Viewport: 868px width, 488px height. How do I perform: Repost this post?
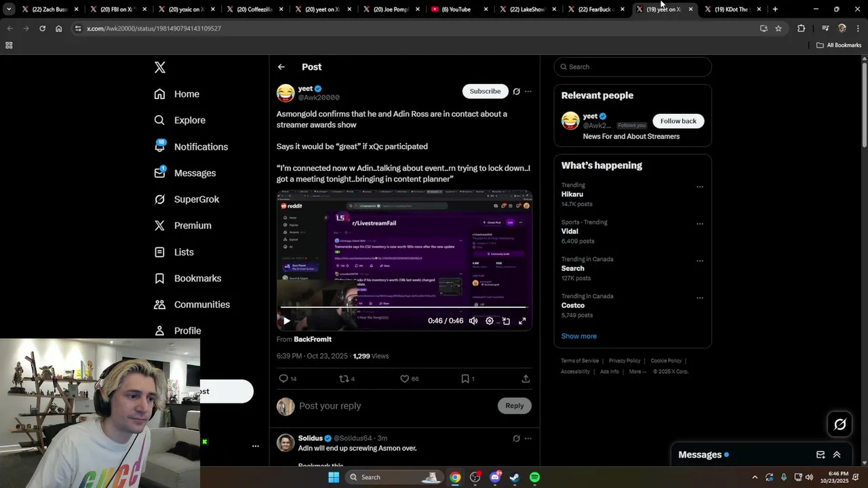click(x=344, y=379)
